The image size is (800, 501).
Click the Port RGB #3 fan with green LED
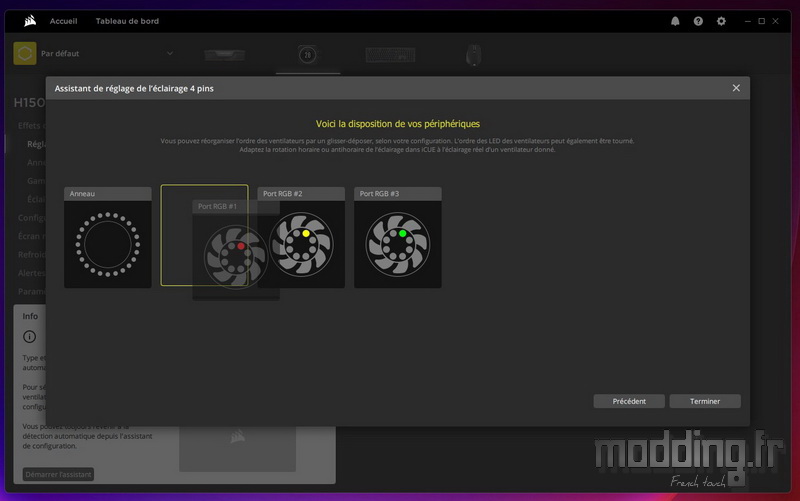(397, 244)
